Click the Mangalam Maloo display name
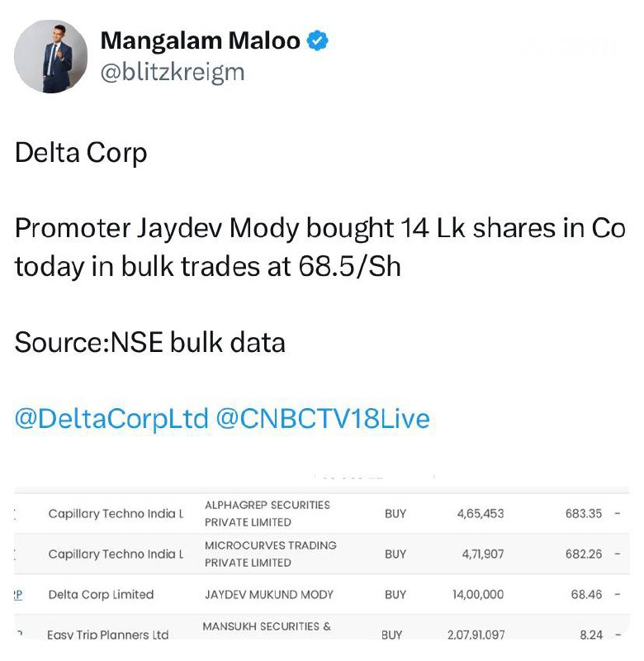The height and width of the screenshot is (661, 644). [200, 40]
